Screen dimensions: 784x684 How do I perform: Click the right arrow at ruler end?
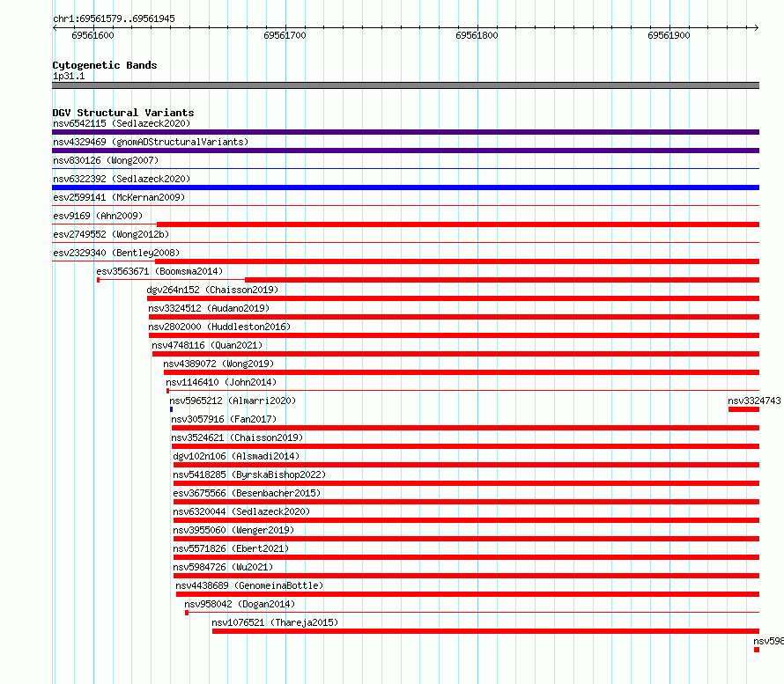click(757, 27)
